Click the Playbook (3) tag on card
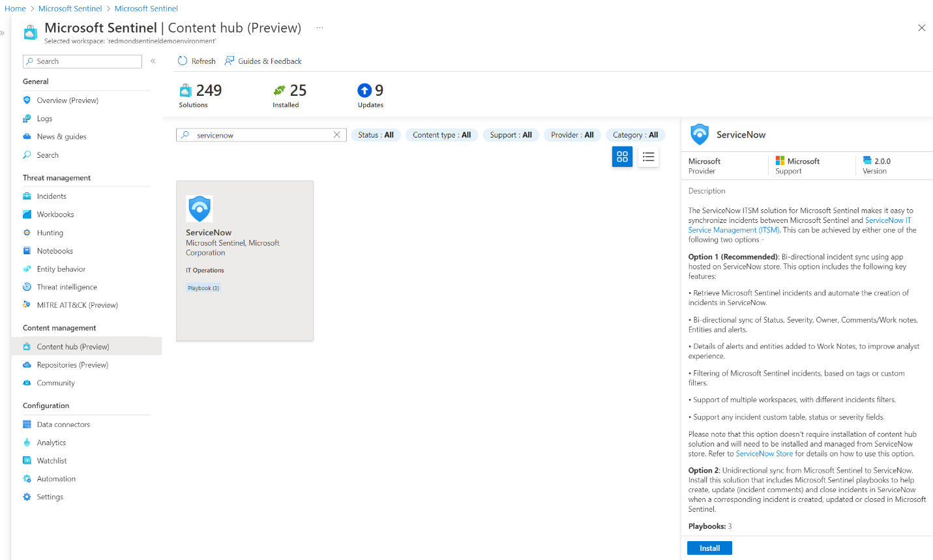 203,288
